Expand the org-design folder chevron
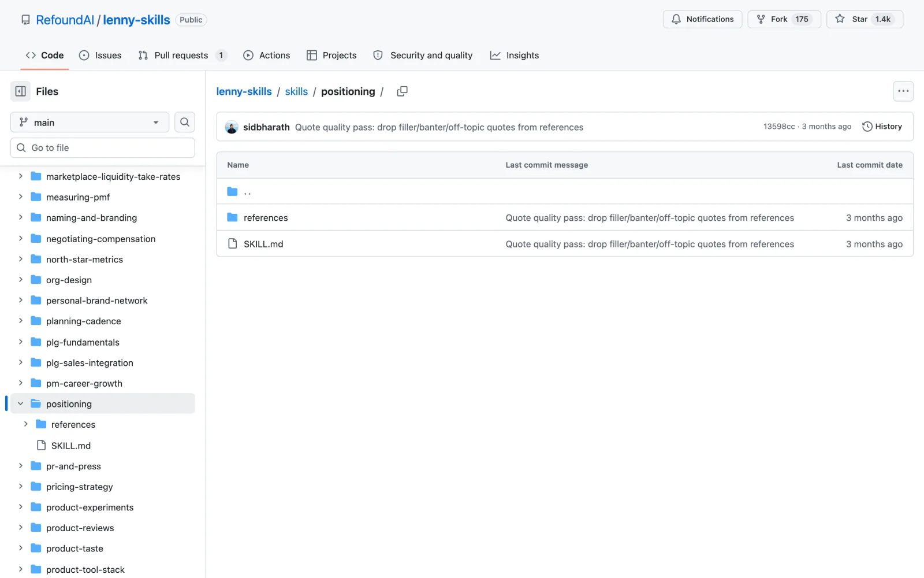Image resolution: width=924 pixels, height=578 pixels. point(21,280)
